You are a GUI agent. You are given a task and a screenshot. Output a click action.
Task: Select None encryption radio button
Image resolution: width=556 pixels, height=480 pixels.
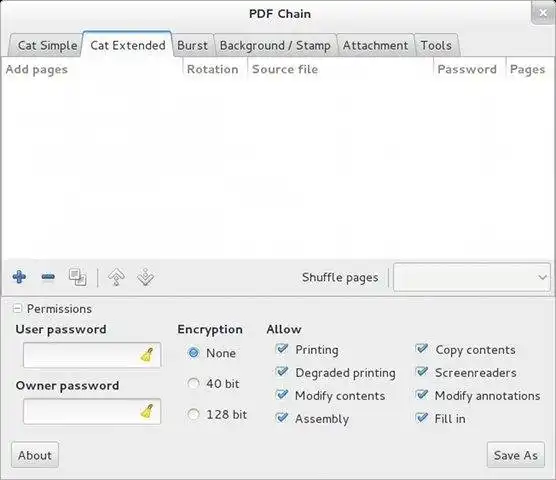click(194, 353)
